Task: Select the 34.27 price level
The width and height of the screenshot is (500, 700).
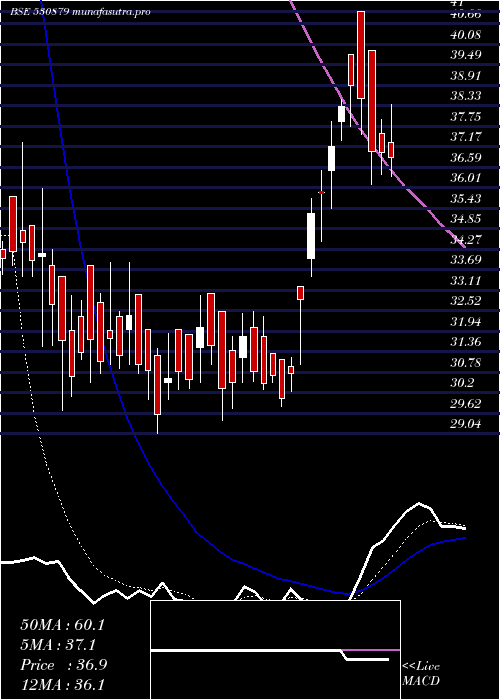Action: click(x=466, y=240)
